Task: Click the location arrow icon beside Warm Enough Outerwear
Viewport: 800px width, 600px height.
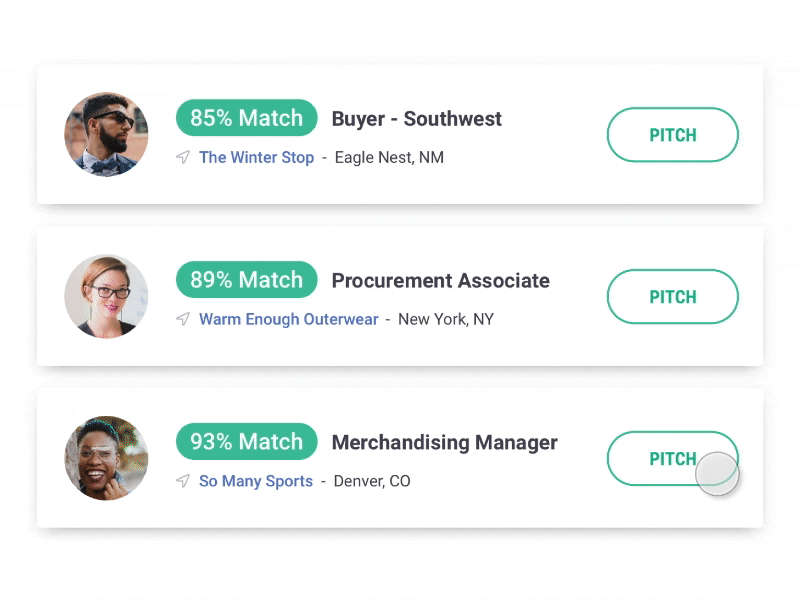Action: 183,319
